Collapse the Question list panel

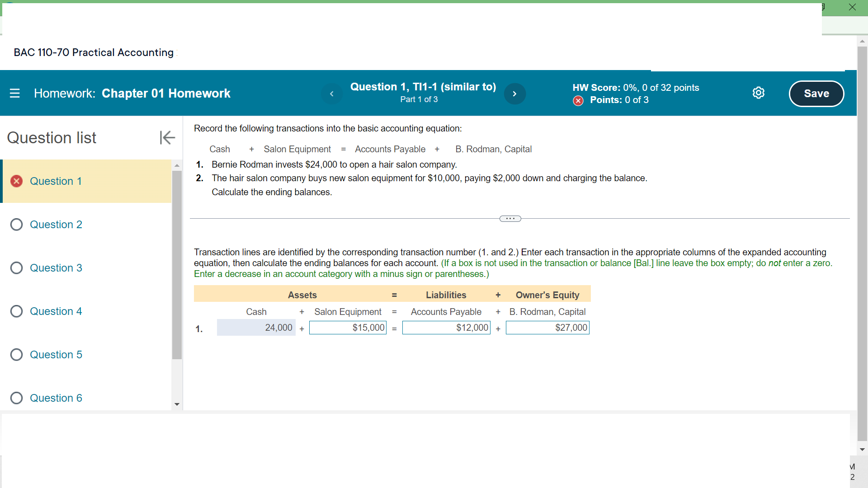pyautogui.click(x=167, y=137)
